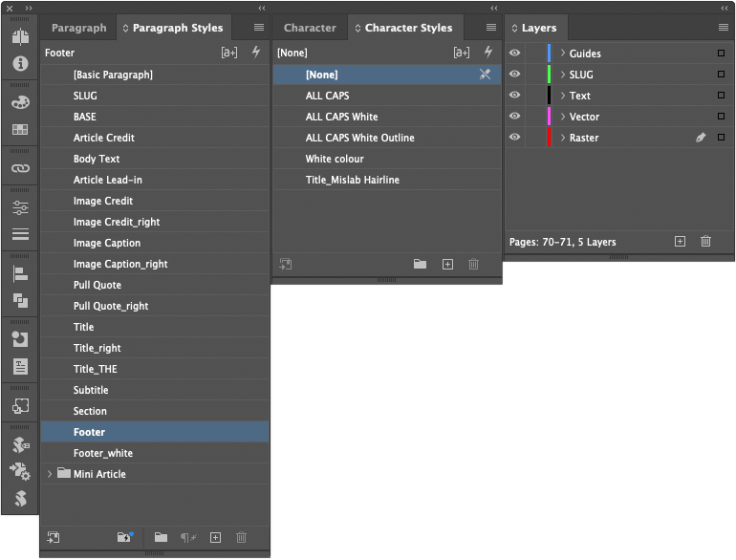This screenshot has height=560, width=736.
Task: Apply the ALL CAPS White Outline character style
Action: [x=387, y=138]
